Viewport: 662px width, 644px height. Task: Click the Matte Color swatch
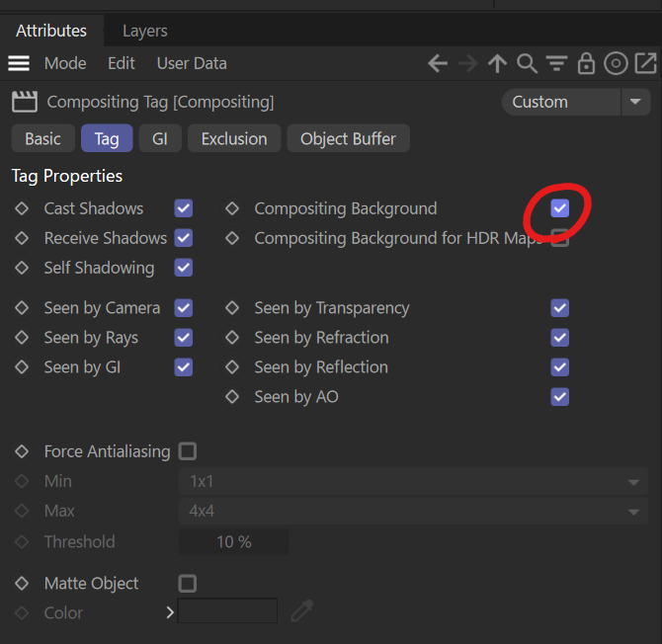(x=227, y=612)
